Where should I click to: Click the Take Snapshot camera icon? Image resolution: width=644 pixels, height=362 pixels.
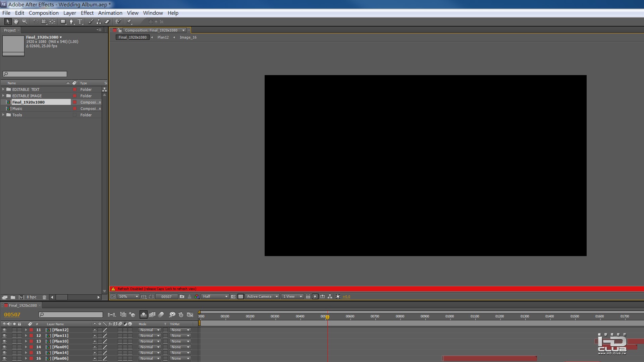coord(182,296)
